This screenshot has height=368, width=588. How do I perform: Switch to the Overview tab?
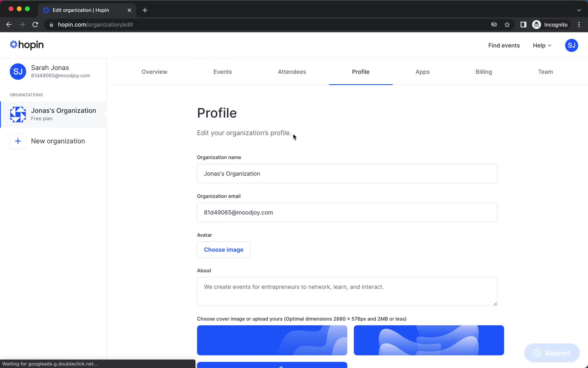click(154, 72)
